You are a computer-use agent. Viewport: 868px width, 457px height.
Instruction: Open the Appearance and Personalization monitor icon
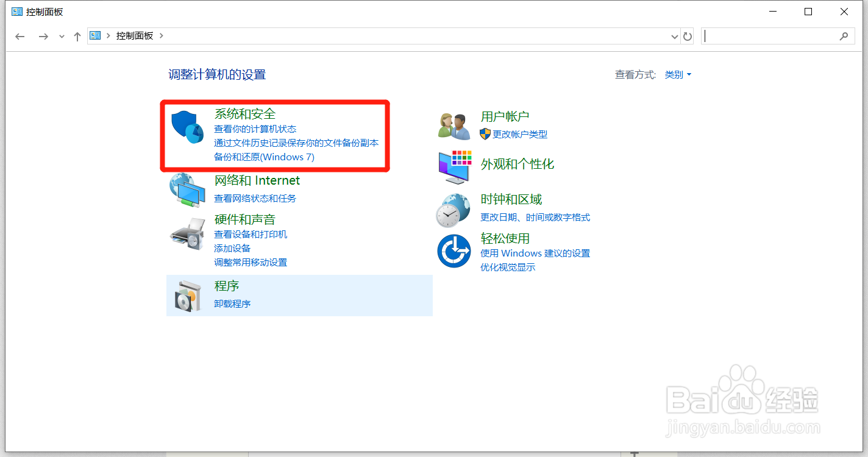point(455,167)
